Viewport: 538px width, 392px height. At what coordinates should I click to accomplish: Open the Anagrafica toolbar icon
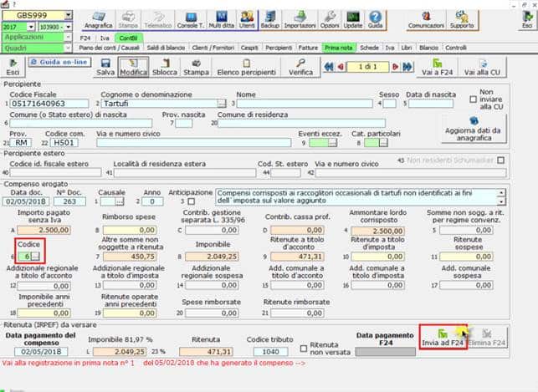[99, 20]
